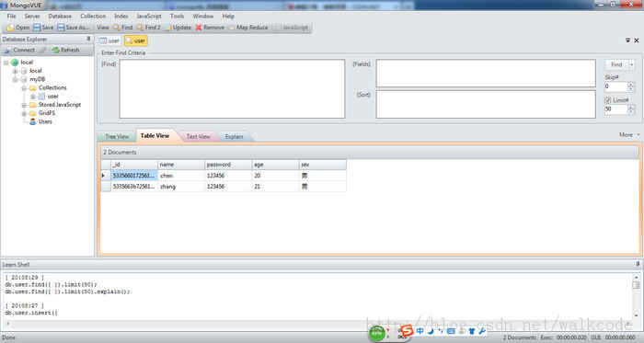This screenshot has height=343, width=644.
Task: Click the Find 2 toolbar icon
Action: click(140, 28)
